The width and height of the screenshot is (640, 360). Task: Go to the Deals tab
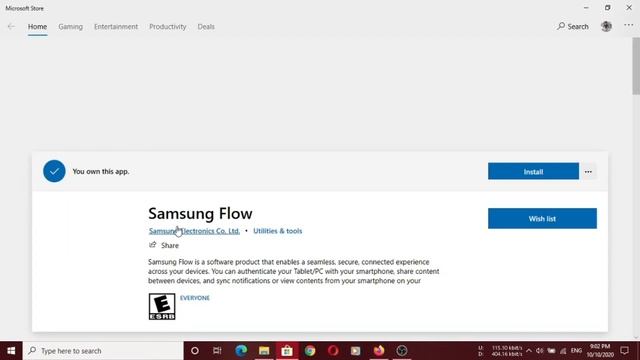[x=206, y=27]
